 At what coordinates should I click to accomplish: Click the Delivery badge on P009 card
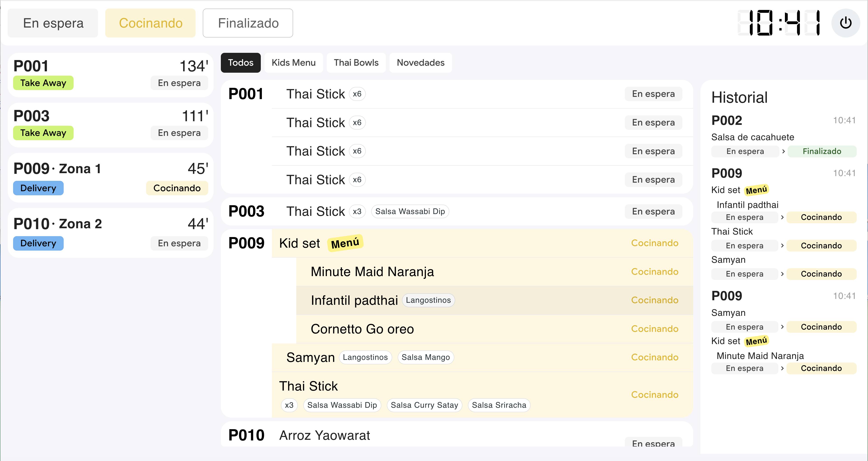(38, 188)
